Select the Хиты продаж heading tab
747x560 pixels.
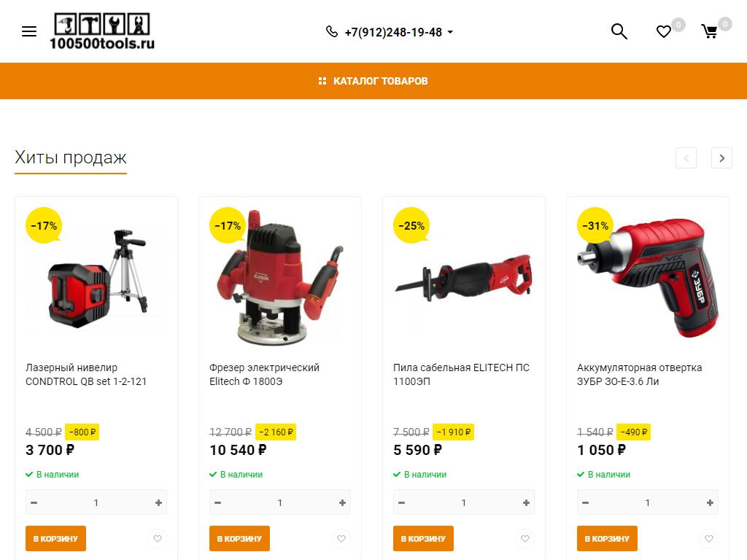[x=71, y=157]
